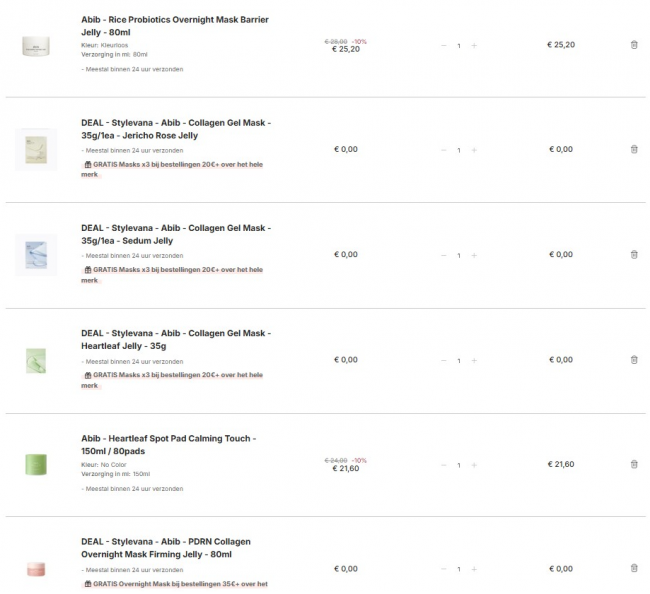Open Collagen Gel Mask Heartleaf Jelly title
This screenshot has width=650, height=594.
pyautogui.click(x=175, y=339)
